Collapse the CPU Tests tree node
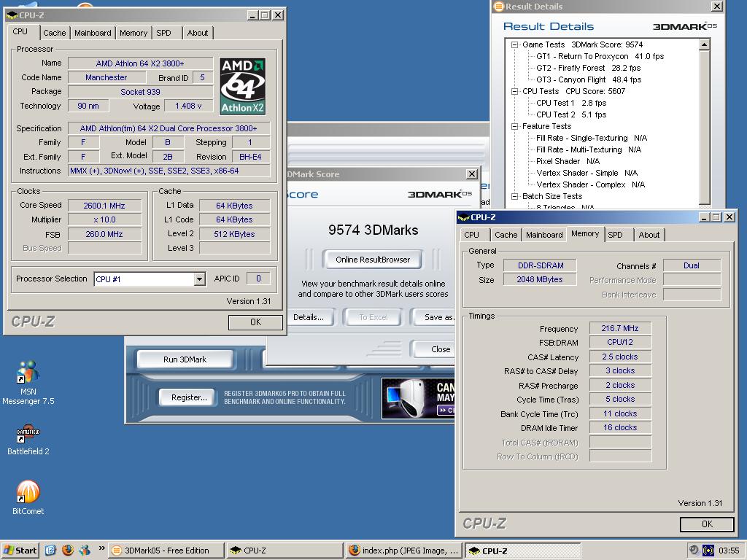This screenshot has width=747, height=560. pyautogui.click(x=514, y=91)
